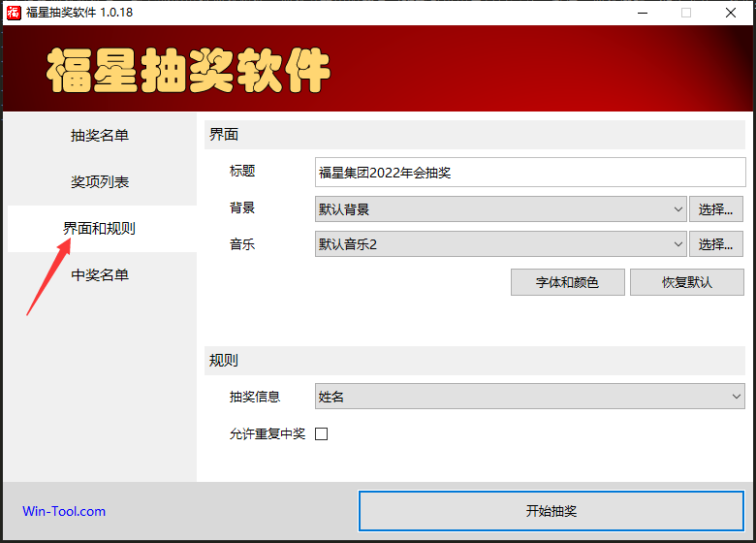Minimize the 福星抽奖软件 window
This screenshot has width=756, height=543.
click(x=643, y=13)
